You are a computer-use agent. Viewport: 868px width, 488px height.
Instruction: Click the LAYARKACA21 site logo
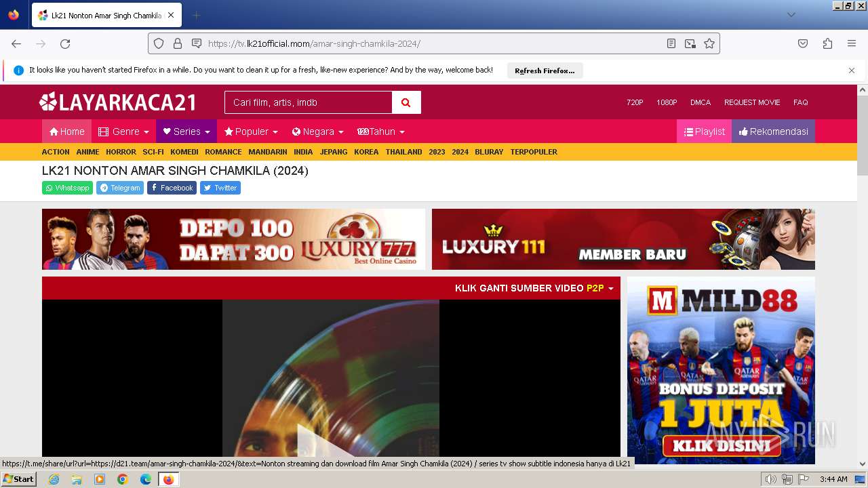118,102
